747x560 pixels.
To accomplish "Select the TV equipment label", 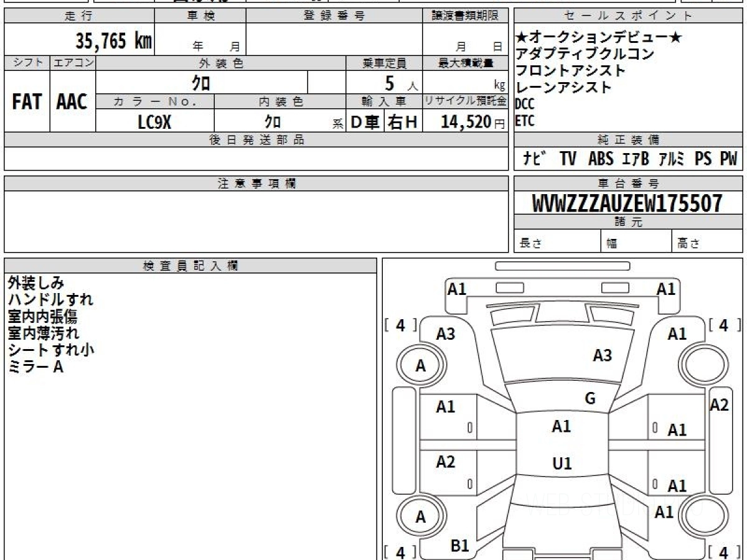I will [568, 159].
